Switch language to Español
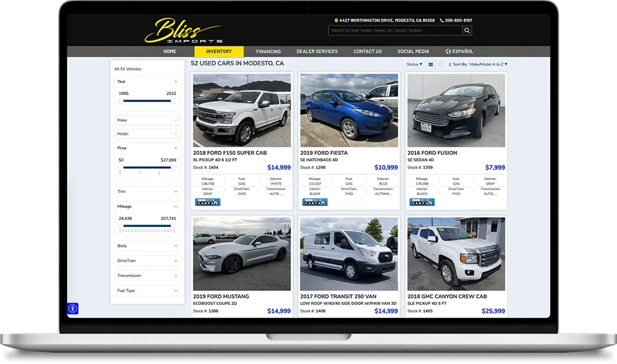617x364 pixels. pos(459,51)
